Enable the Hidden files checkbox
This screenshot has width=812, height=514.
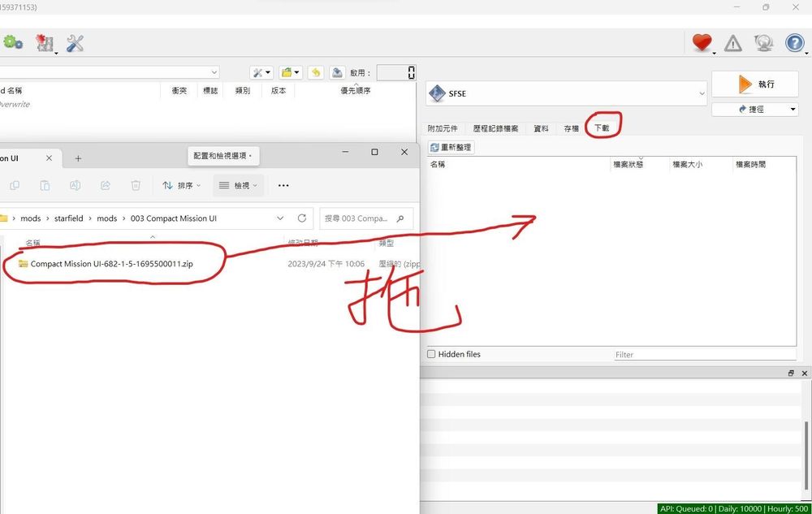coord(431,354)
